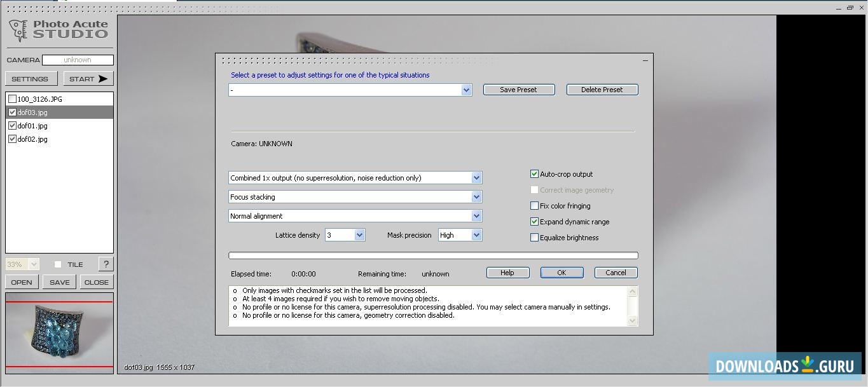The image size is (868, 387).
Task: Click the START button with arrow
Action: coord(88,79)
